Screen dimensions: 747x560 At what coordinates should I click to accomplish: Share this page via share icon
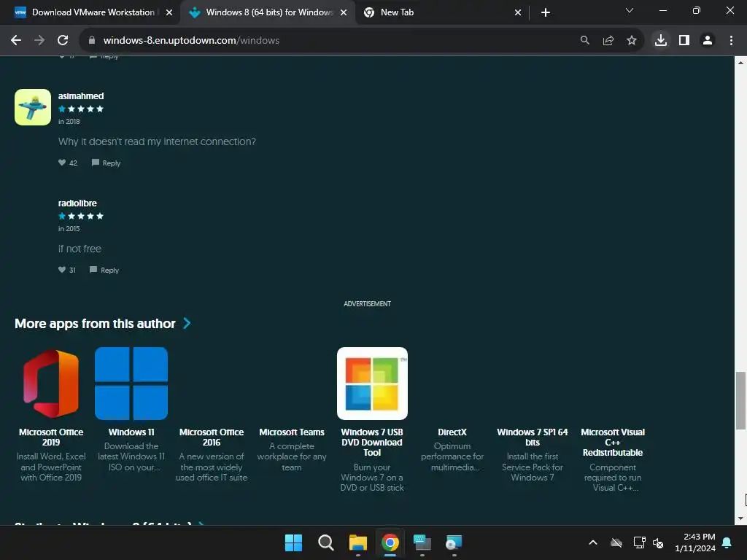pos(608,41)
